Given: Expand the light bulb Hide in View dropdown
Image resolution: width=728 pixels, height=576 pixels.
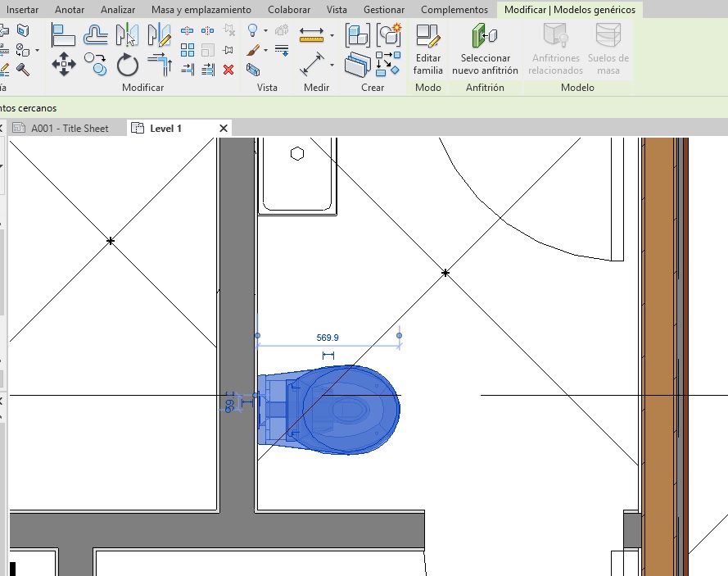Looking at the screenshot, I should pyautogui.click(x=265, y=31).
